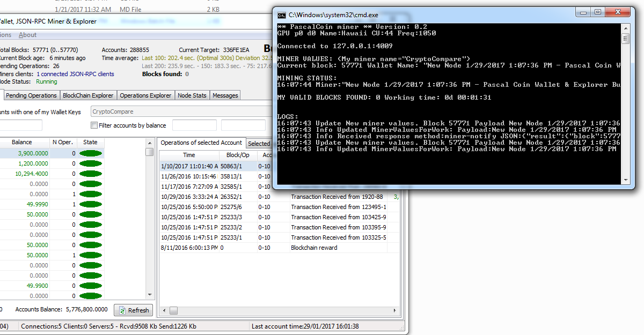The height and width of the screenshot is (335, 644).
Task: Click the Last account time status bar entry
Action: (305, 326)
